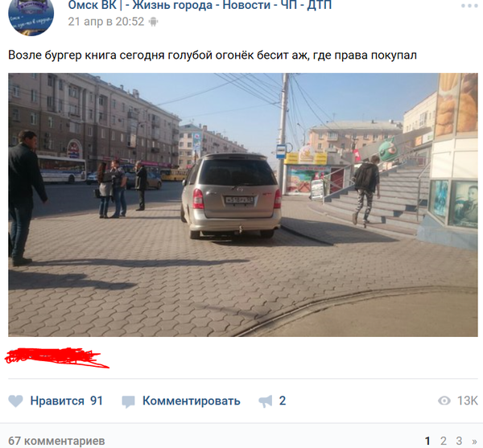Click the red-scribbled author name

57,358
